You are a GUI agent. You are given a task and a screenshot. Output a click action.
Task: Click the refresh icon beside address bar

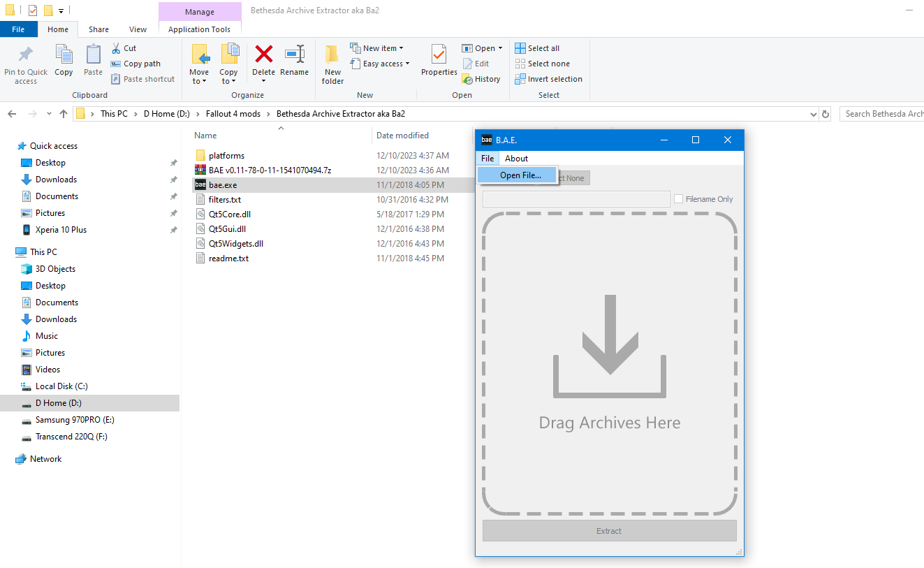point(826,114)
